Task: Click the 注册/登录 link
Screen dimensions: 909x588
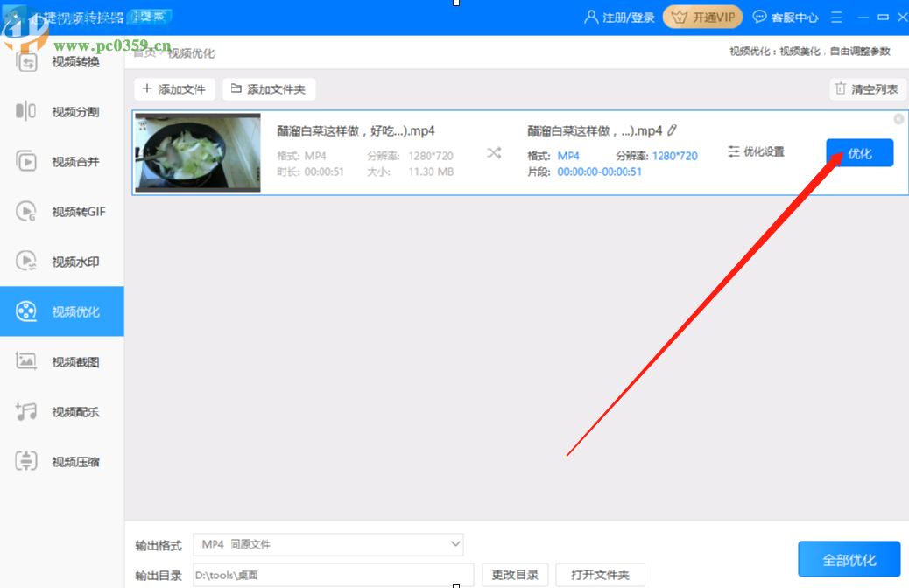Action: (629, 17)
